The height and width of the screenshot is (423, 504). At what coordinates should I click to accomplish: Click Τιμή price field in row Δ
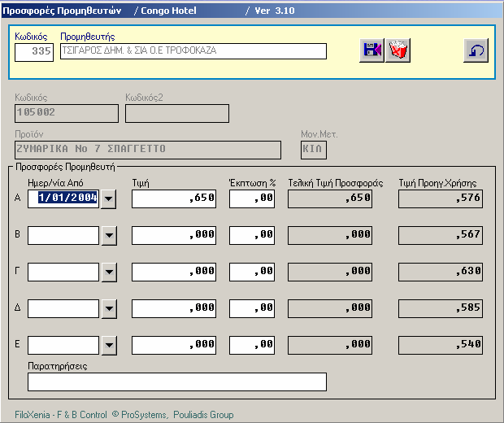tap(174, 309)
